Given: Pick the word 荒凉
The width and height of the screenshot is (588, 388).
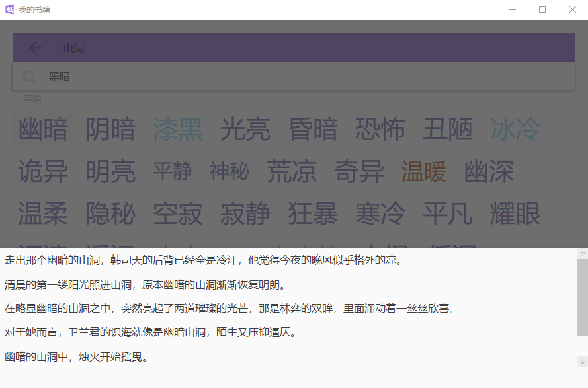Looking at the screenshot, I should pos(292,171).
